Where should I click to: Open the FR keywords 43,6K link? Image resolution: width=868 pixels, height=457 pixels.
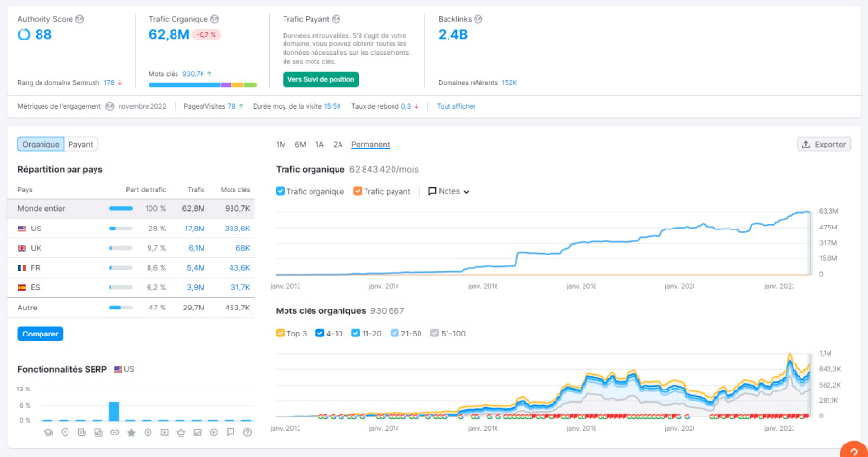point(240,268)
